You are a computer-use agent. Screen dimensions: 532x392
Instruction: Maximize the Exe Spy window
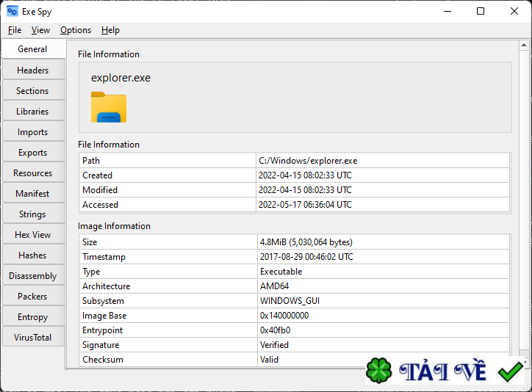point(480,11)
